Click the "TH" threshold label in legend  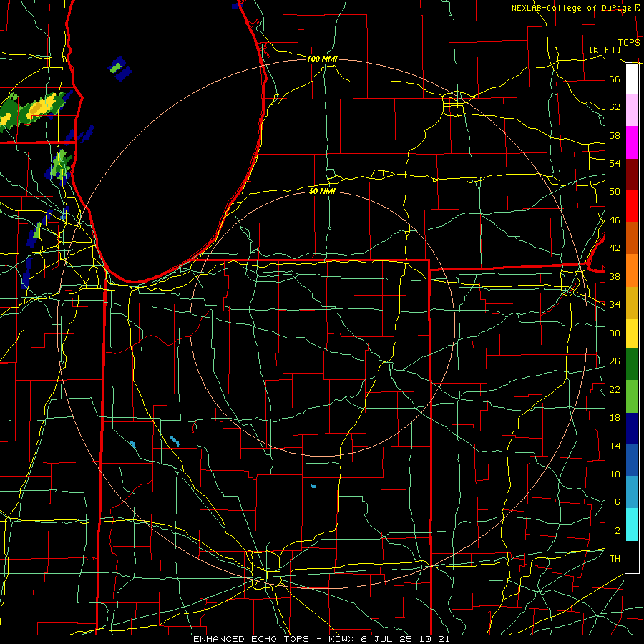615,559
